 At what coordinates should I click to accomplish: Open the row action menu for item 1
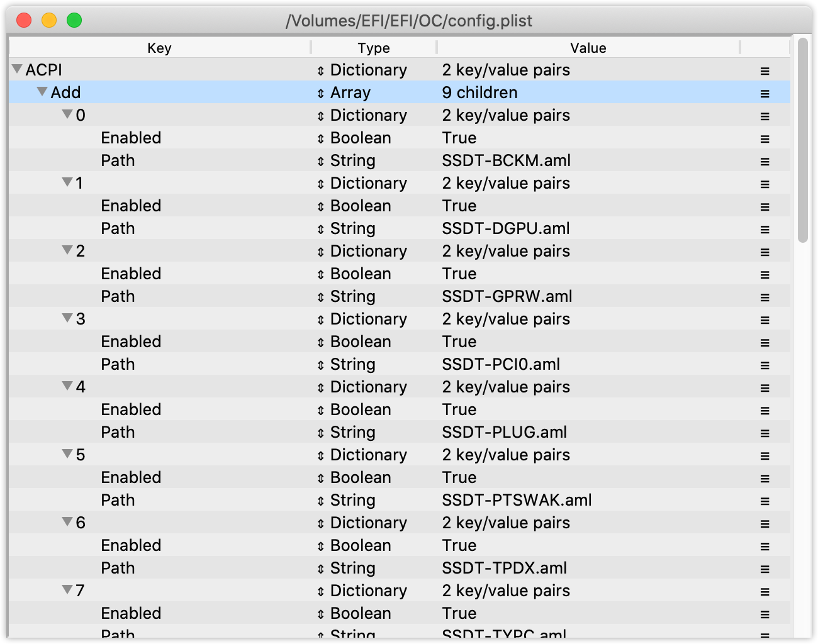pyautogui.click(x=765, y=184)
